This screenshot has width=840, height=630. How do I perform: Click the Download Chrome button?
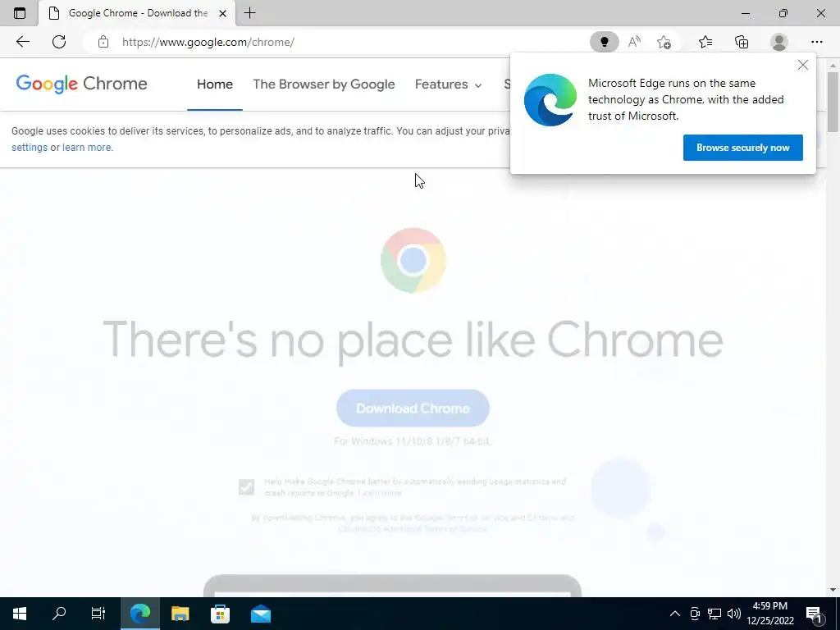tap(413, 409)
